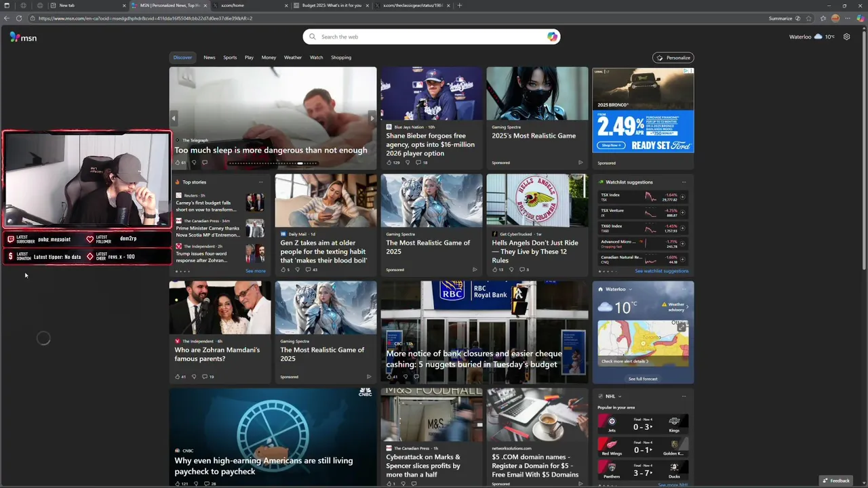Open MSN settings gear
Viewport: 868px width, 488px height.
(846, 37)
